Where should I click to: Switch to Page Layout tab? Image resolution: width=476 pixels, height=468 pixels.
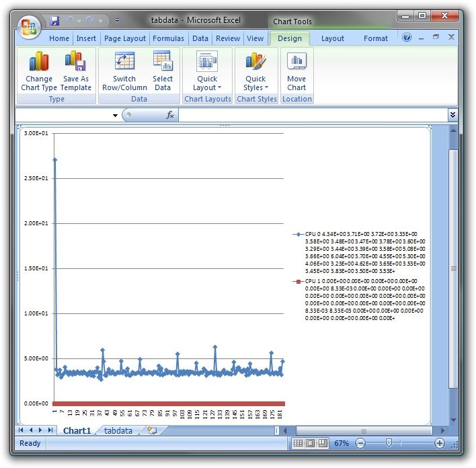point(125,38)
